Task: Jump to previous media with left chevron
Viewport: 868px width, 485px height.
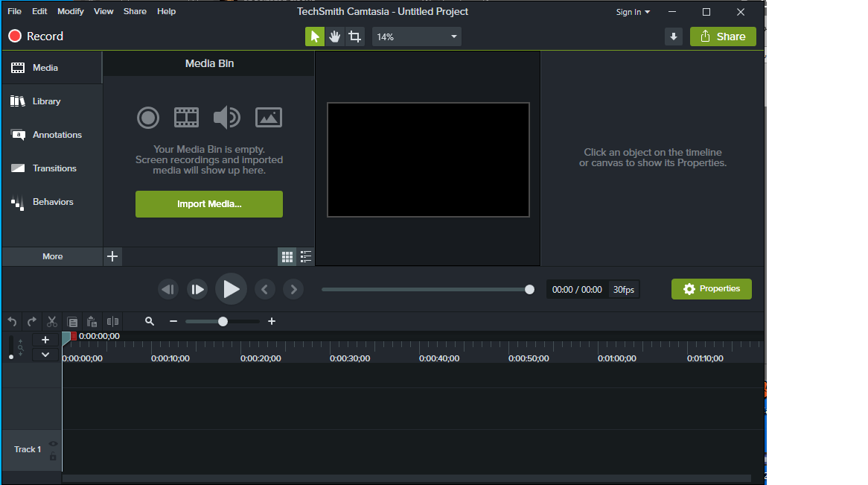Action: pos(264,289)
